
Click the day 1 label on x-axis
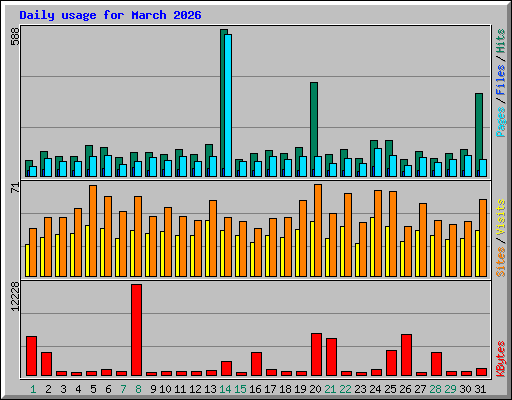click(33, 389)
